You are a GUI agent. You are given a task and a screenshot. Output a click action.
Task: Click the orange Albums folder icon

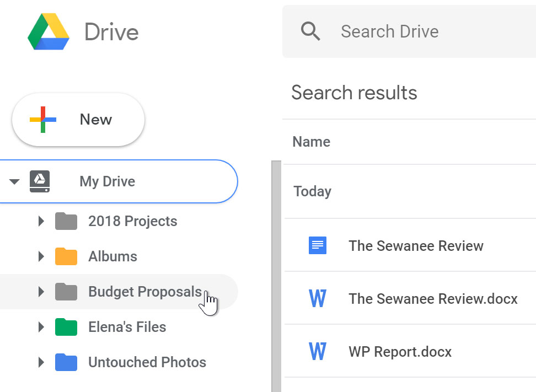(65, 256)
